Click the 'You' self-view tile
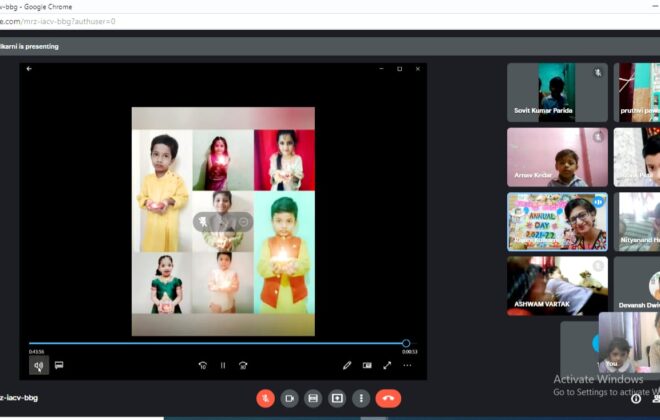The width and height of the screenshot is (660, 420). 629,343
